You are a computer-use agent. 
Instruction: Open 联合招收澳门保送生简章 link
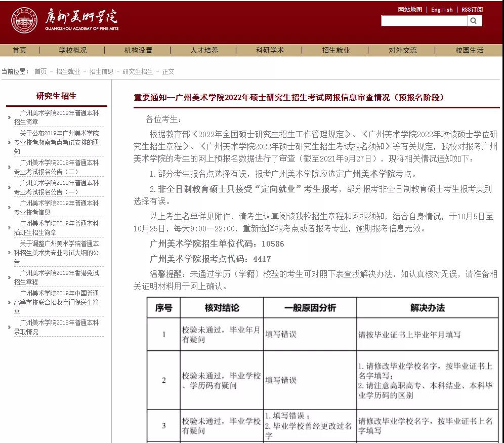tap(57, 302)
